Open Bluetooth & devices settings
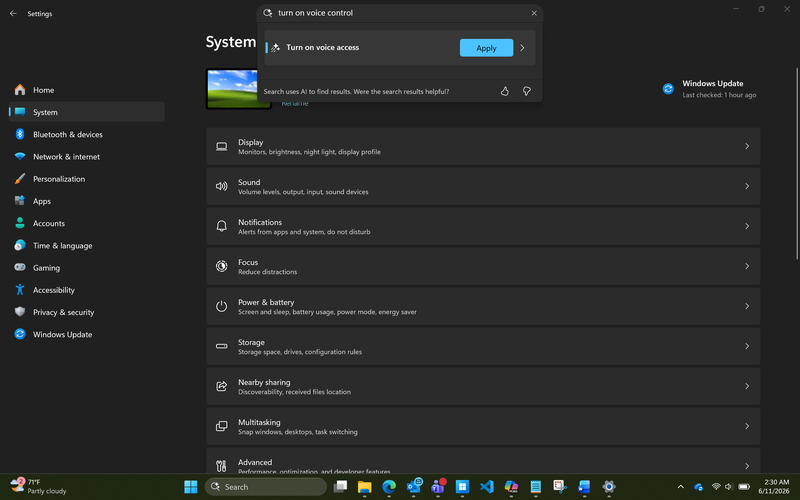 tap(87, 134)
